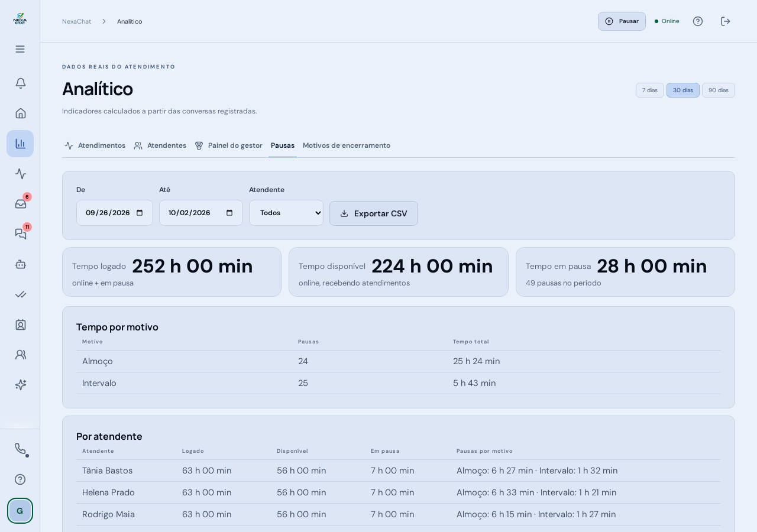Click the Almoço row motivo cell

point(98,361)
